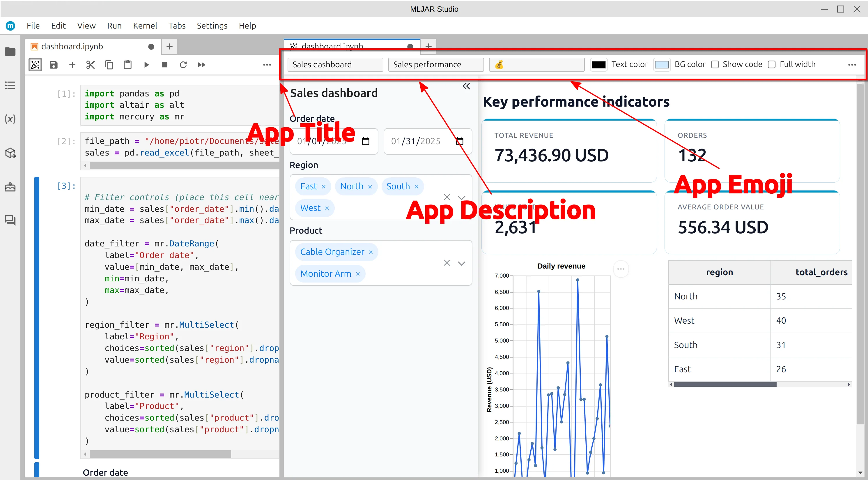868x480 pixels.
Task: Edit the app emoji field
Action: click(x=537, y=65)
